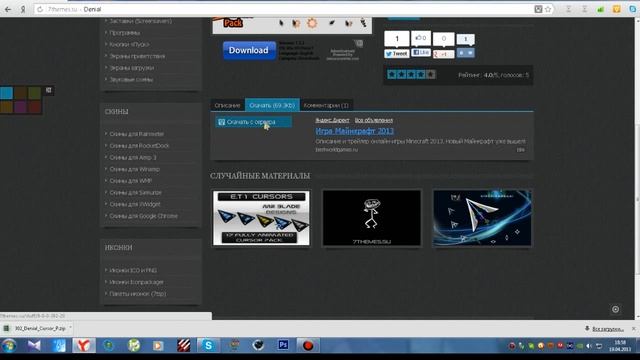Viewport: 640px width, 360px height.
Task: Open Скины для XWidget link
Action: 135,204
